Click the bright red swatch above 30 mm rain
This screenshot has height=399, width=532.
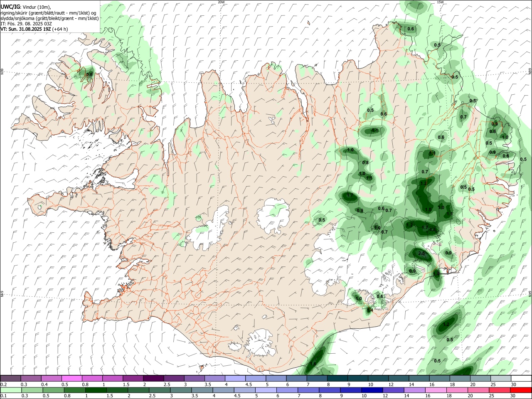click(521, 390)
